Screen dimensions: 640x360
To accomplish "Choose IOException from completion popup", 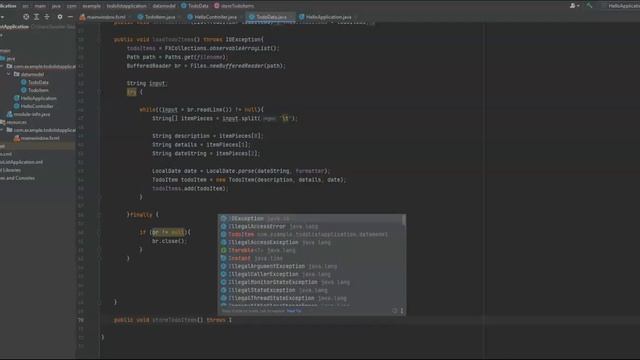I will (311, 218).
